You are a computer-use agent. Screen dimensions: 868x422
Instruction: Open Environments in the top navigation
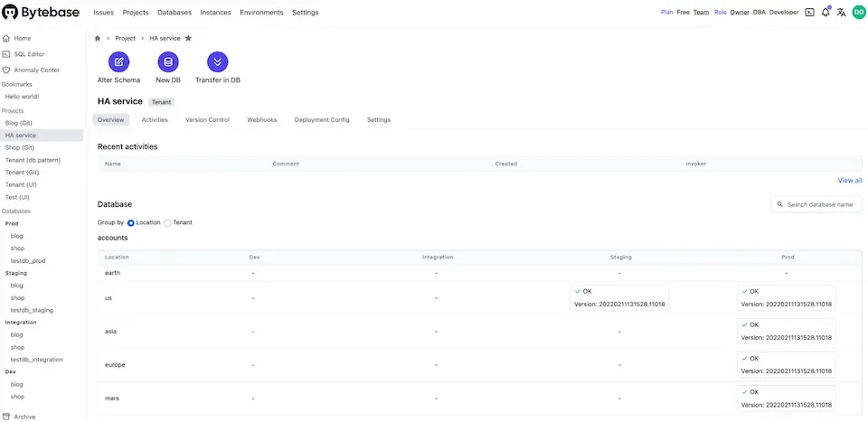pos(261,13)
